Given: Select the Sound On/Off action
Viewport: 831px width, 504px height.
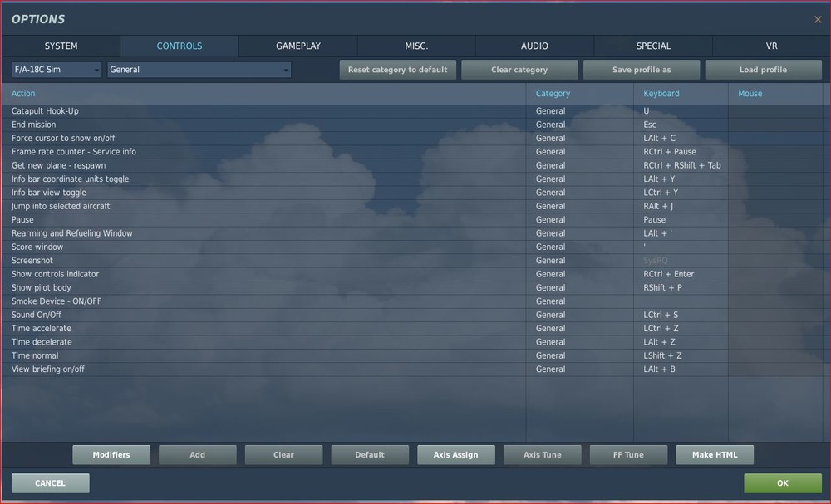Looking at the screenshot, I should pos(263,315).
